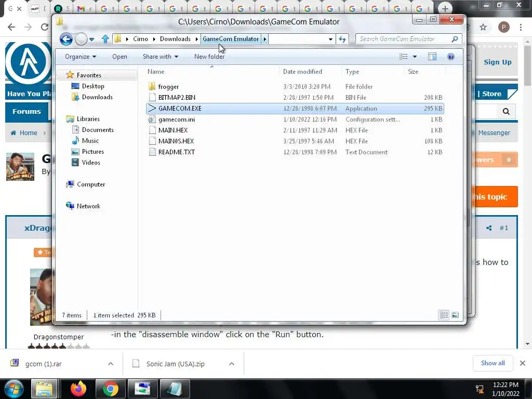Open Videos library

[91, 163]
